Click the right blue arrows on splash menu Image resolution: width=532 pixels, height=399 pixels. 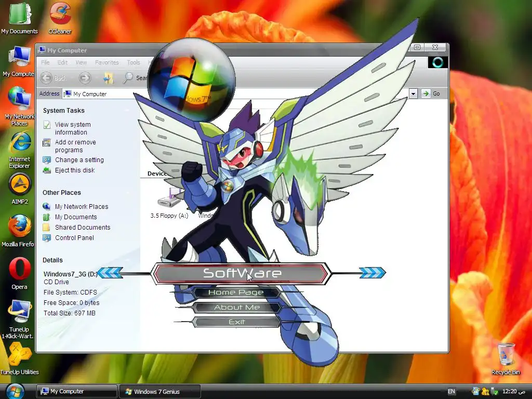click(373, 272)
